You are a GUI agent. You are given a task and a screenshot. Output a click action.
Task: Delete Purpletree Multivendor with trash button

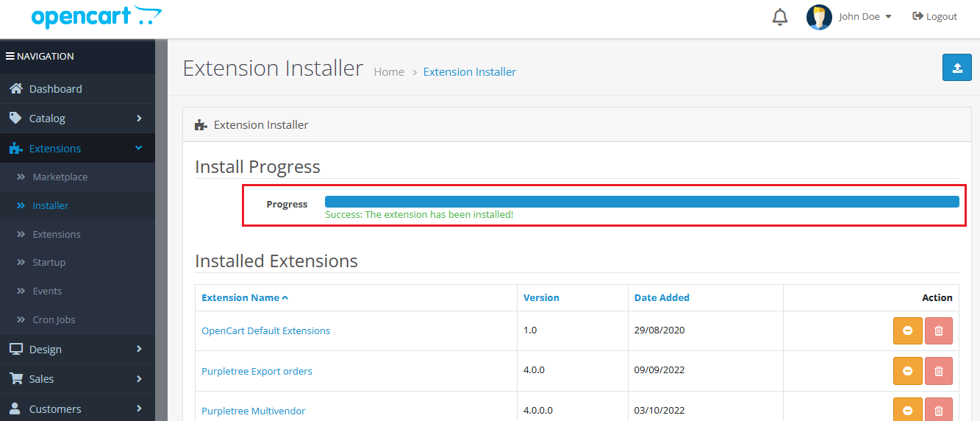tap(939, 409)
